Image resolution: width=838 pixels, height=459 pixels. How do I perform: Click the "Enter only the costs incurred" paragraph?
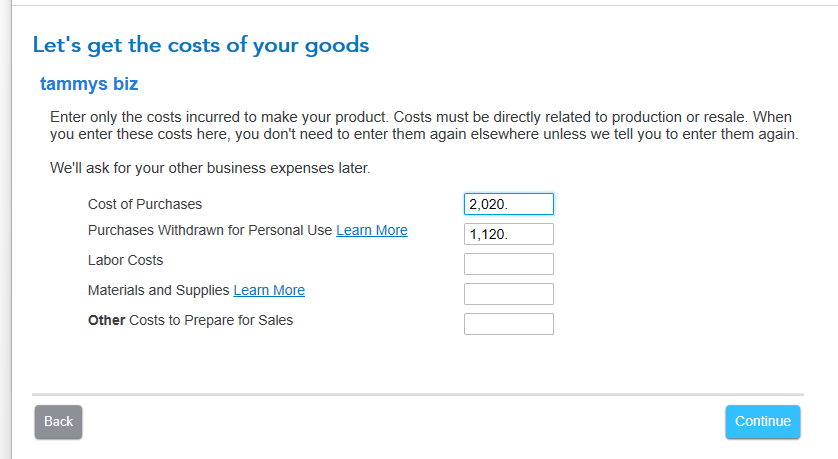[424, 125]
